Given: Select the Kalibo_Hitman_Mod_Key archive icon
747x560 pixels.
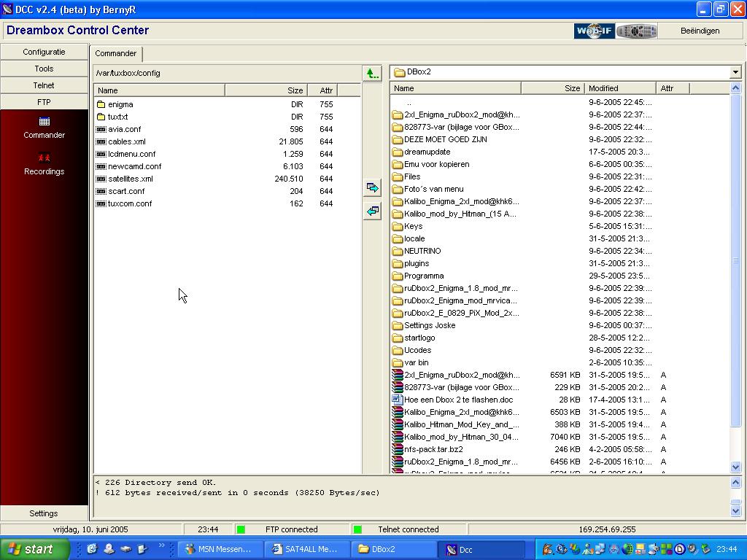Looking at the screenshot, I should [x=398, y=424].
